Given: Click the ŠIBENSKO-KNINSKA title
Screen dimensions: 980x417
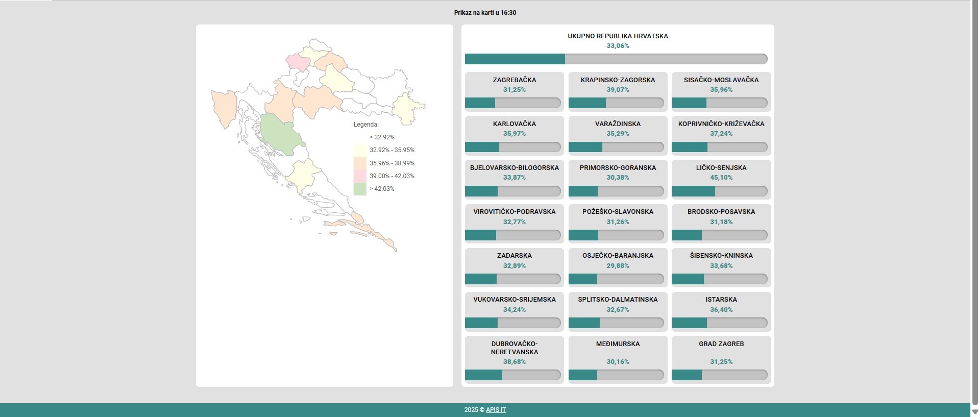Looking at the screenshot, I should 721,256.
